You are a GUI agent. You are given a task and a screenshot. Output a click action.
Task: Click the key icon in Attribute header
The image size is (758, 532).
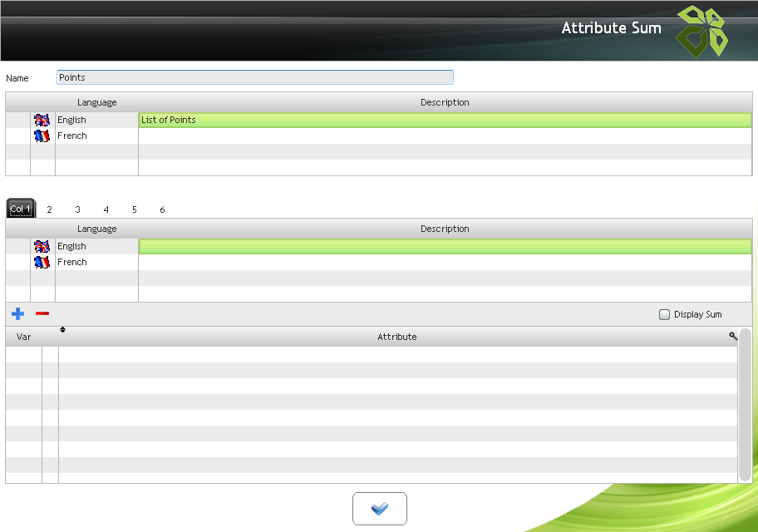733,336
